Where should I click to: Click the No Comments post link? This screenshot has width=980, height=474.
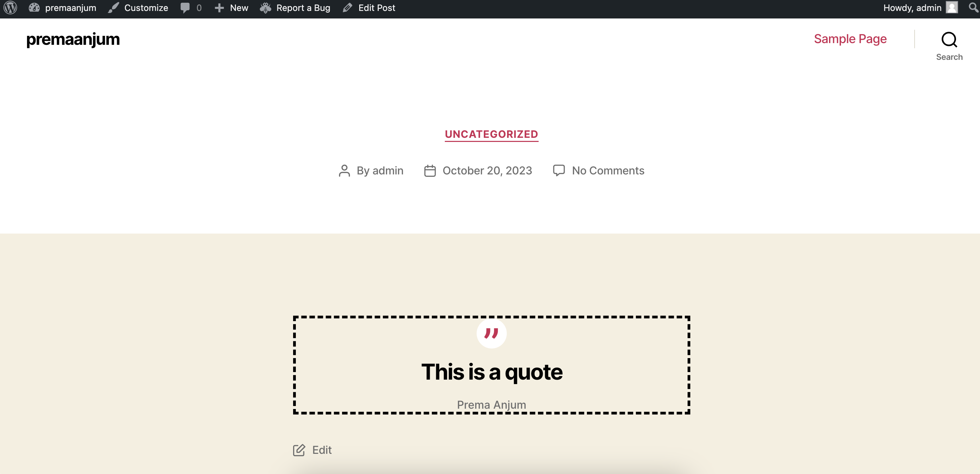point(608,171)
